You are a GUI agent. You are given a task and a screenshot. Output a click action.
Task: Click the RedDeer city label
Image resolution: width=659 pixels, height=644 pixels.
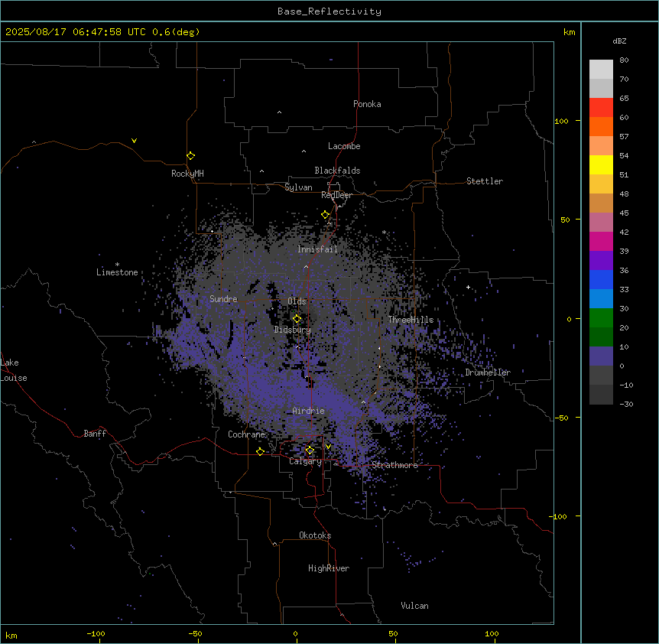point(336,195)
